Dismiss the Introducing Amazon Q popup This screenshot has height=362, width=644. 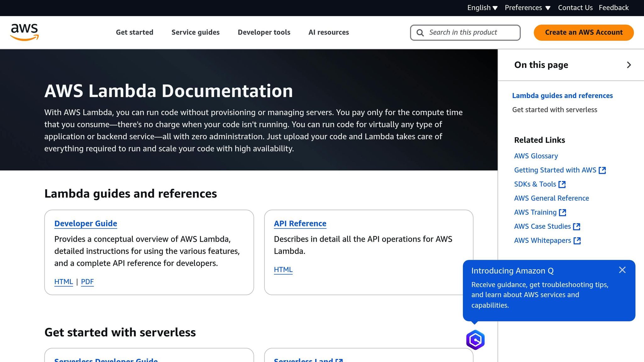coord(622,270)
